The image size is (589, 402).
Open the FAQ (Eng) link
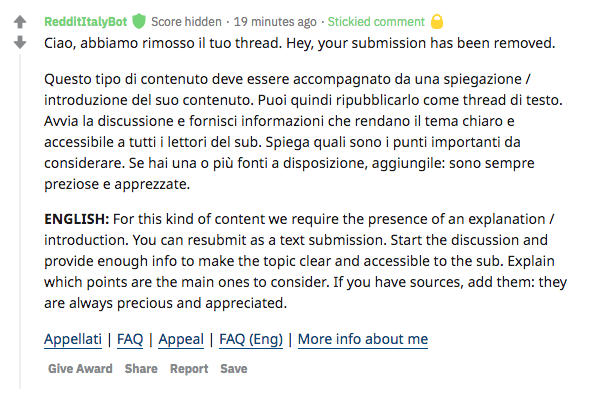(251, 339)
